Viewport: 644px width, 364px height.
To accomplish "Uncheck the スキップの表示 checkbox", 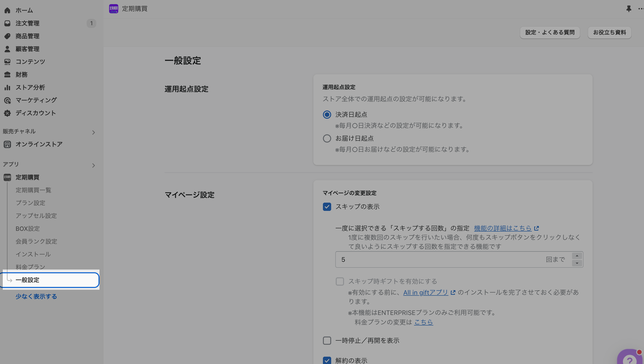I will (327, 207).
